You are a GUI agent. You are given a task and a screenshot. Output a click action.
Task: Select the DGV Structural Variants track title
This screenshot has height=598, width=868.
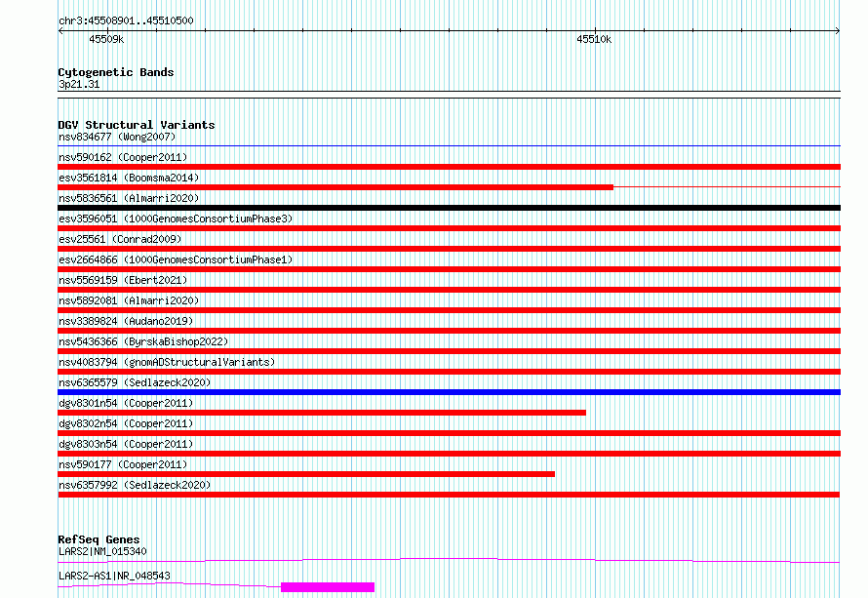pos(137,125)
